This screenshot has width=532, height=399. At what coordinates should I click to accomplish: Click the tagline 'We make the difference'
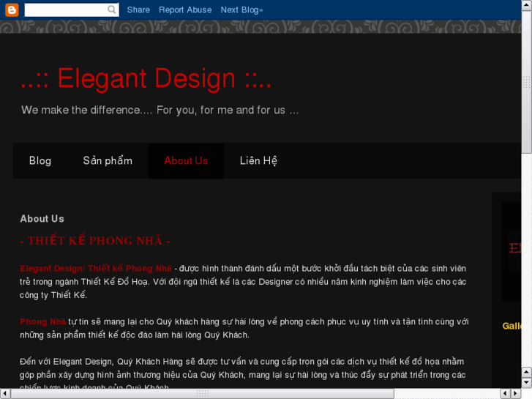[x=160, y=110]
